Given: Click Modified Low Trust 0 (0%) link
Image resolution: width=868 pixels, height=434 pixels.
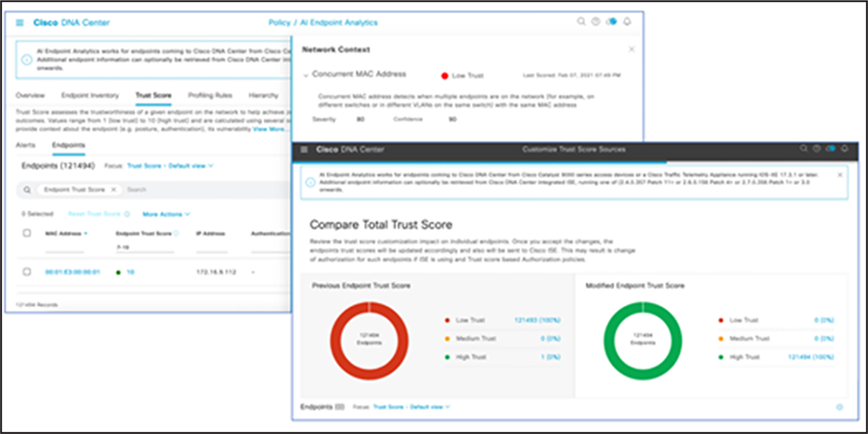Looking at the screenshot, I should 824,320.
